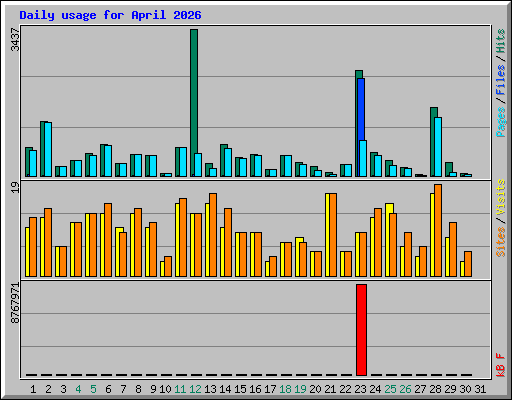Click green weekend day label 12
Screen dimensions: 512x400
click(x=195, y=389)
